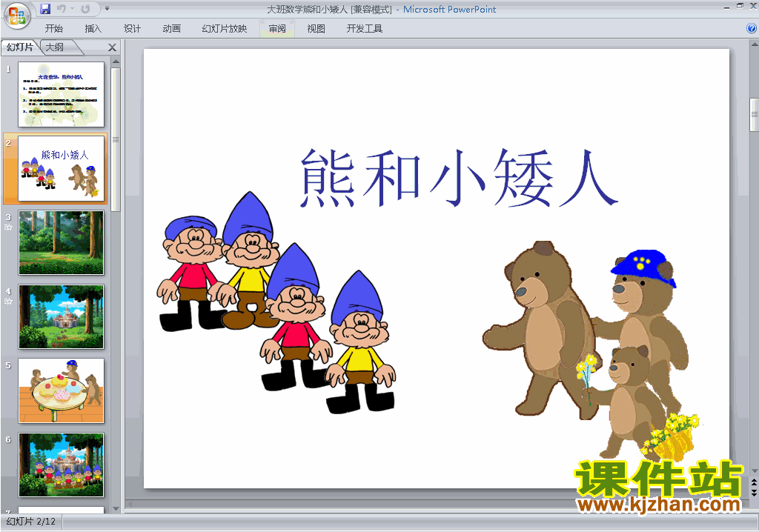Click thumbnail pane scroll down arrow
The height and width of the screenshot is (532, 759).
(116, 509)
